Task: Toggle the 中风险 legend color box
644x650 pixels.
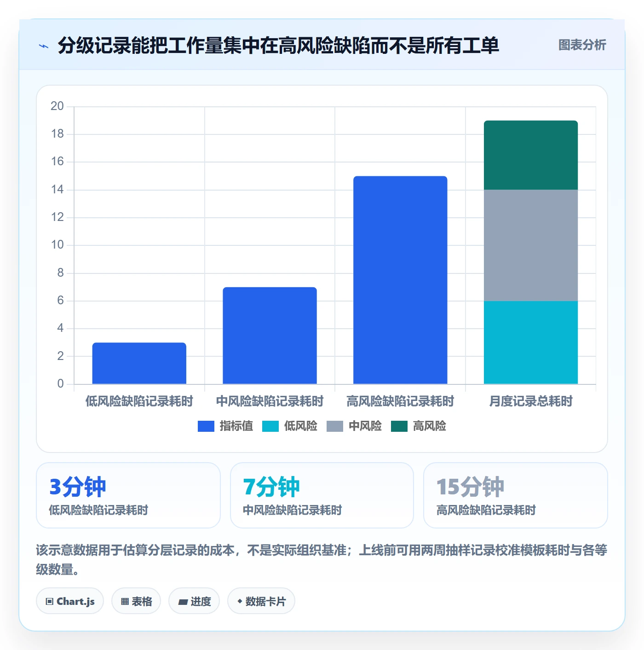Action: [x=335, y=426]
